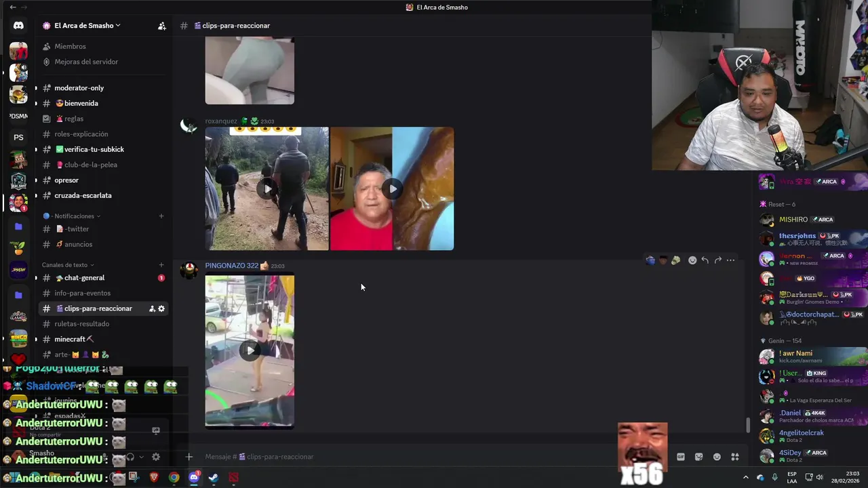Open channel settings gear for clips-para-reaccionar

161,308
